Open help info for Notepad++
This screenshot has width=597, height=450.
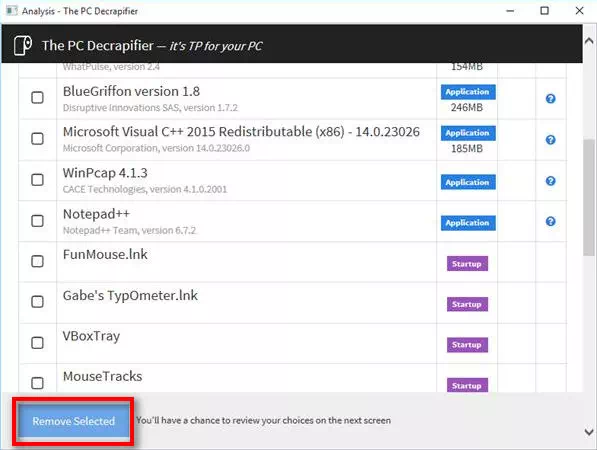(x=550, y=221)
